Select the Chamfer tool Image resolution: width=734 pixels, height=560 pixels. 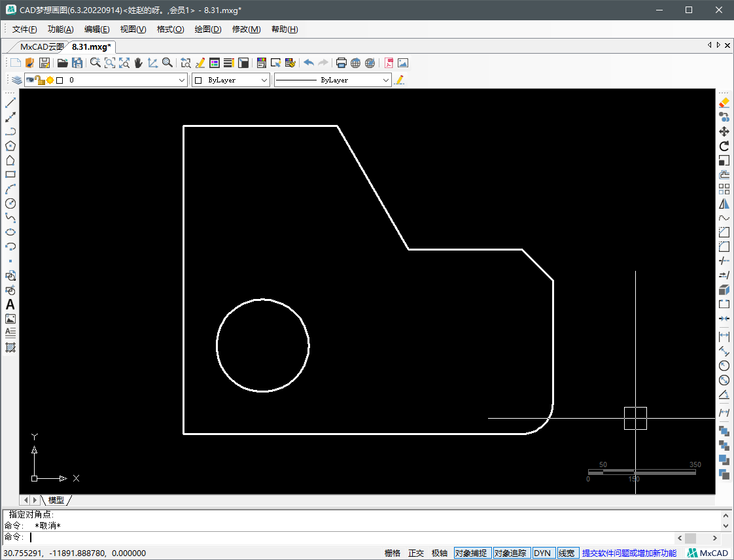(x=724, y=232)
